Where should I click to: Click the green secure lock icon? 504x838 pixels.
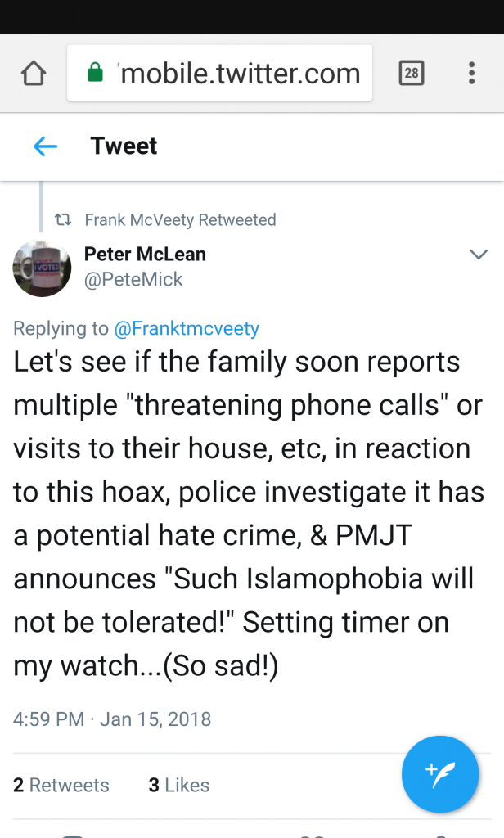pos(95,74)
